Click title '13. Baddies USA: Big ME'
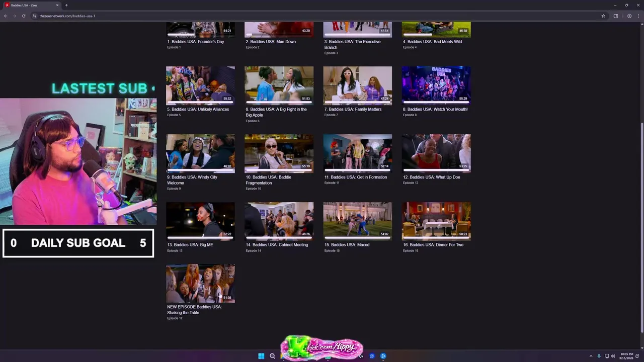Viewport: 644px width, 362px height. [x=190, y=245]
